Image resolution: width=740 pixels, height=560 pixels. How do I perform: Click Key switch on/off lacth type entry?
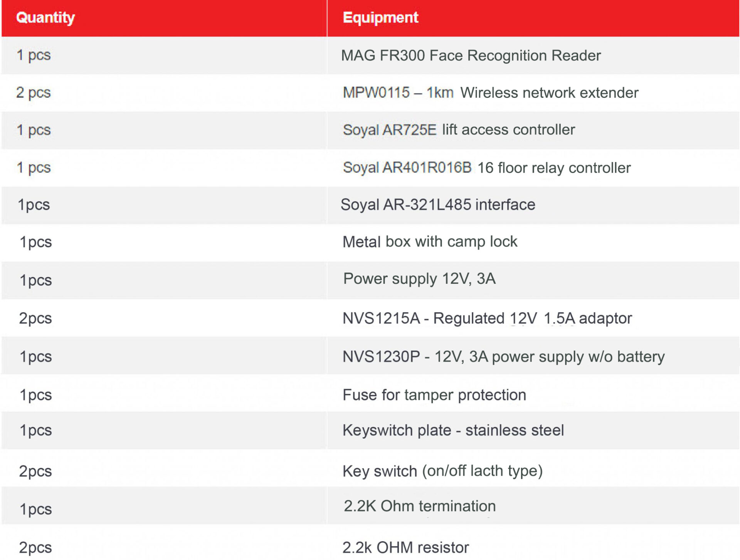click(x=442, y=471)
